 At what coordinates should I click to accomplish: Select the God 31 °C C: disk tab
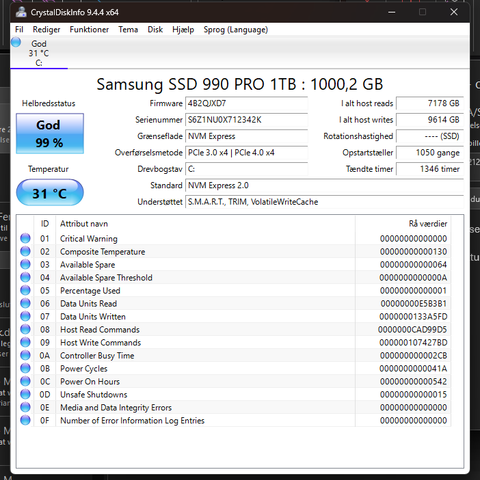coord(39,53)
